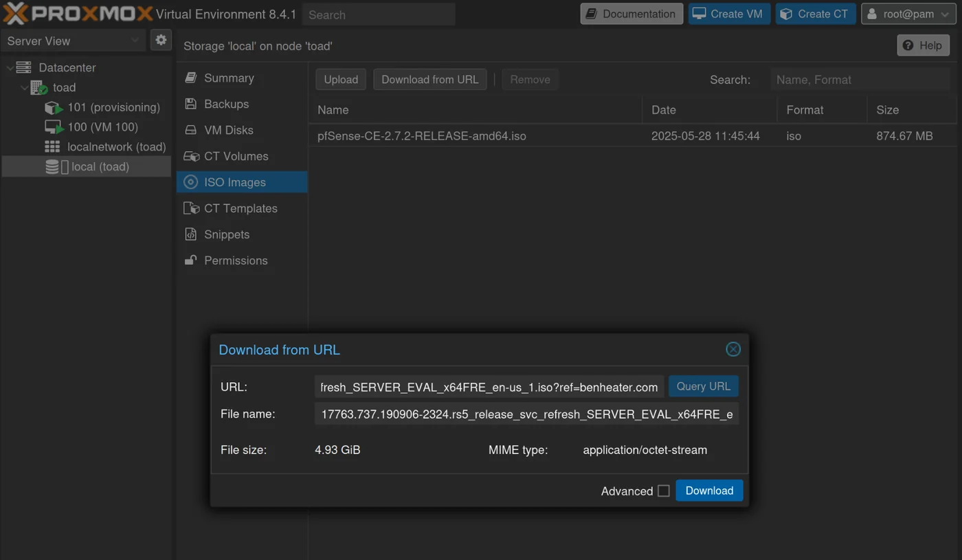The height and width of the screenshot is (560, 962).
Task: Click the Help question mark button
Action: pos(923,45)
